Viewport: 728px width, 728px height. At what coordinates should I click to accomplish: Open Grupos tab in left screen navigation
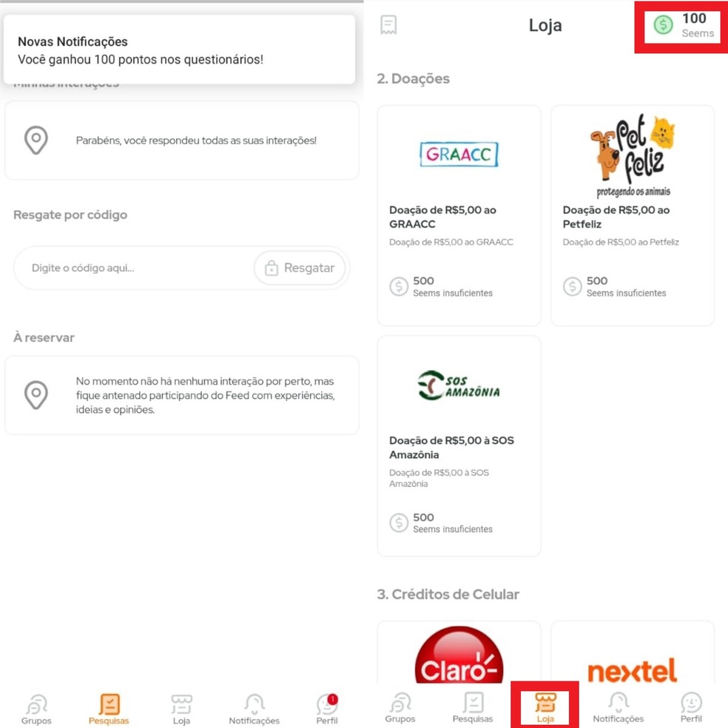pyautogui.click(x=36, y=710)
